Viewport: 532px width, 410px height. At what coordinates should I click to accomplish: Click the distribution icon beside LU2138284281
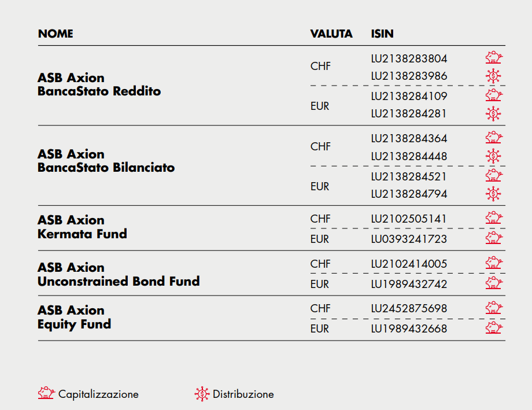coord(493,114)
